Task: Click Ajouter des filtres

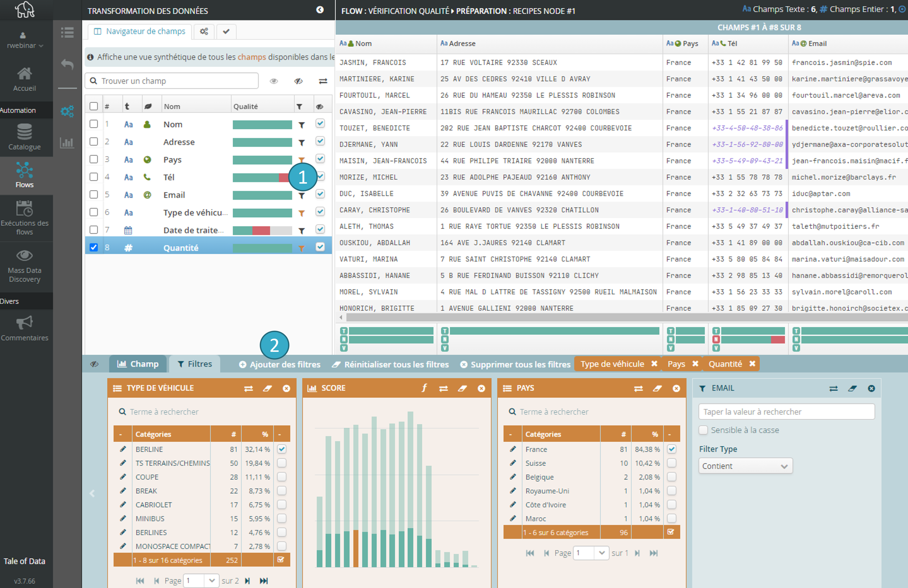Action: 280,364
